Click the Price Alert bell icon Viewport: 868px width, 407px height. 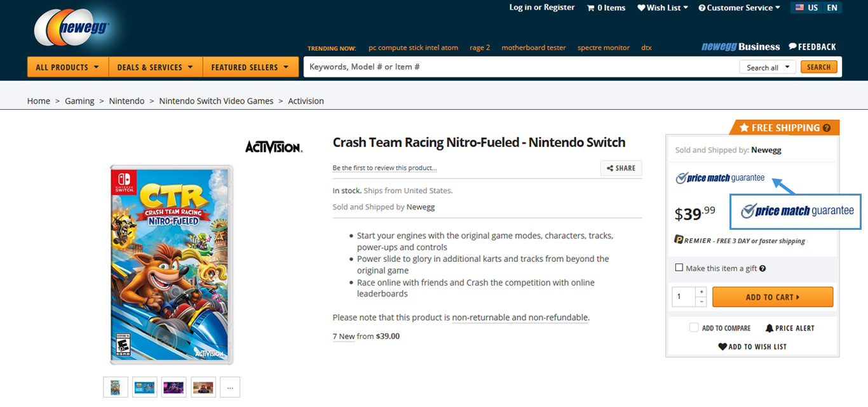pyautogui.click(x=770, y=328)
